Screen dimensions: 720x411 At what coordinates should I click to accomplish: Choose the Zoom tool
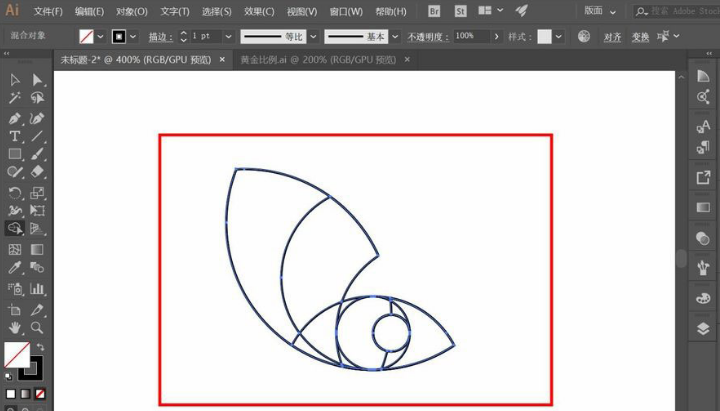37,328
